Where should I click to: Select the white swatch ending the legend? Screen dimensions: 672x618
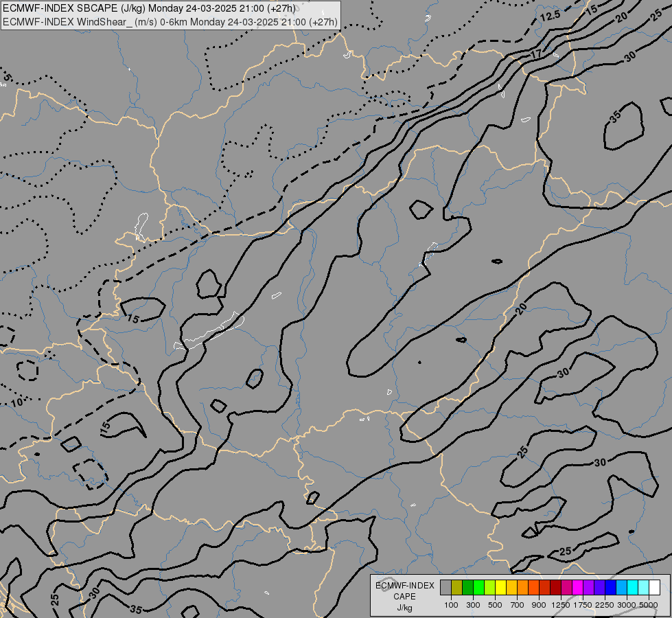coord(654,587)
